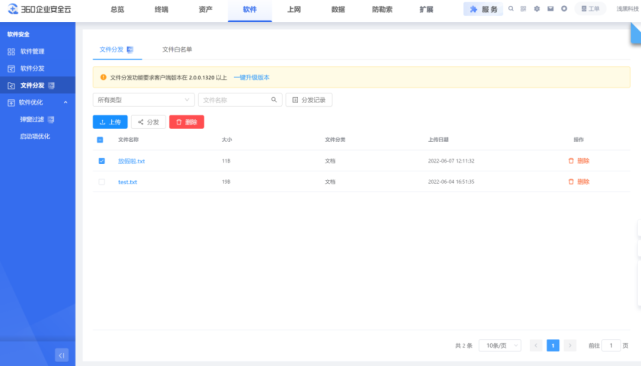The image size is (641, 366).
Task: Delete the 放假啦.txt row via 删除
Action: click(579, 161)
